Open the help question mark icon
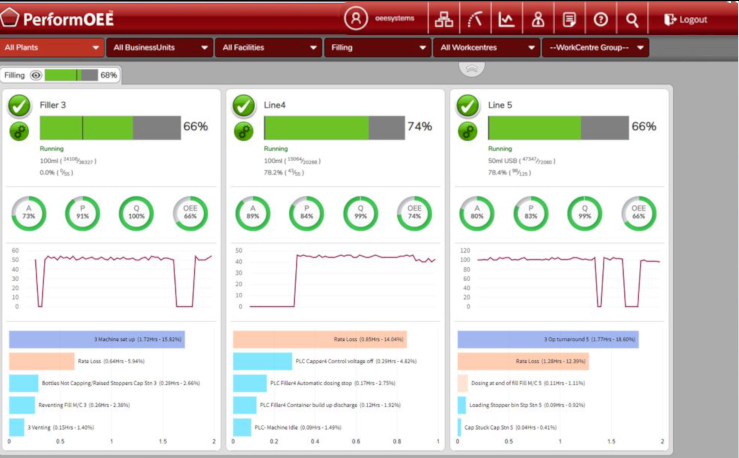Image resolution: width=739 pixels, height=458 pixels. [x=600, y=18]
